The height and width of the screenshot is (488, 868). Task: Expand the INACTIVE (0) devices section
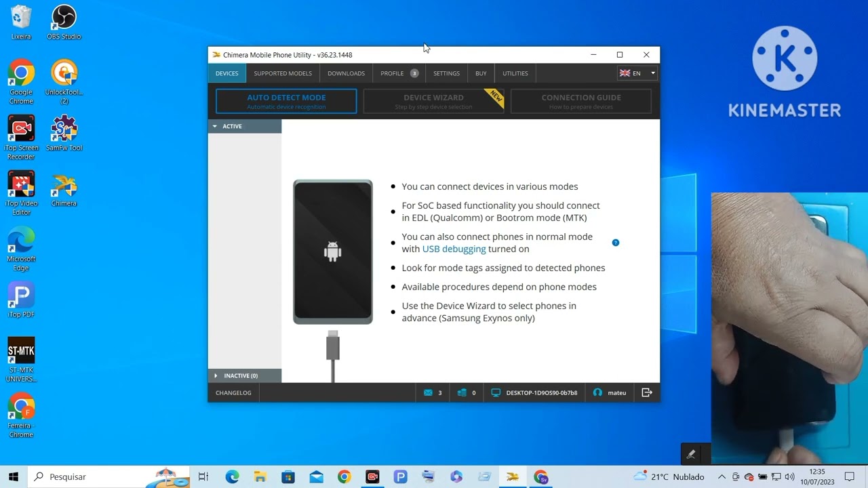click(245, 375)
